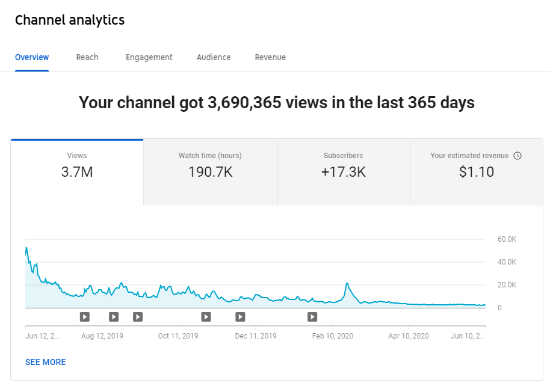Viewport: 550px width, 392px height.
Task: Select the Subscribers +17.3K card
Action: pos(344,173)
